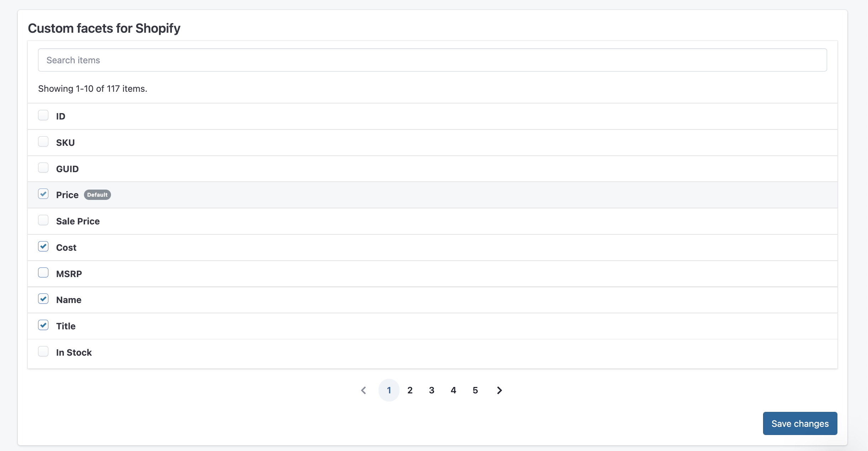Tick the GUID checkbox

tap(43, 168)
